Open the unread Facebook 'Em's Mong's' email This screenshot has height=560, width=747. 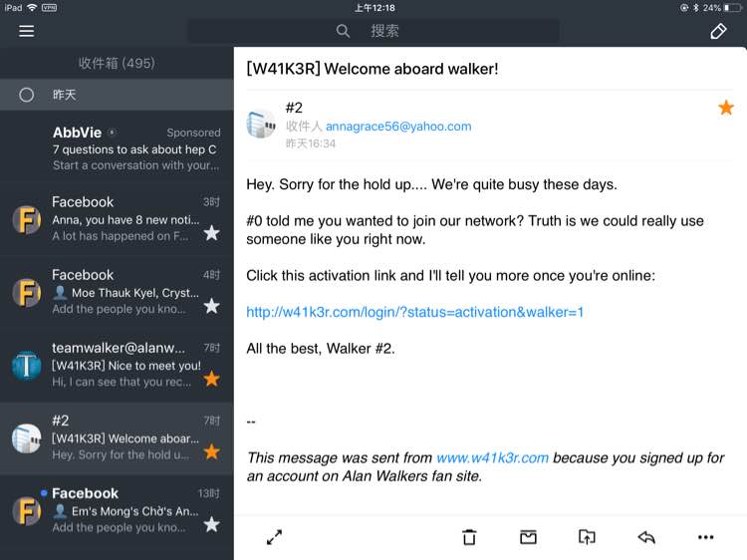click(117, 511)
